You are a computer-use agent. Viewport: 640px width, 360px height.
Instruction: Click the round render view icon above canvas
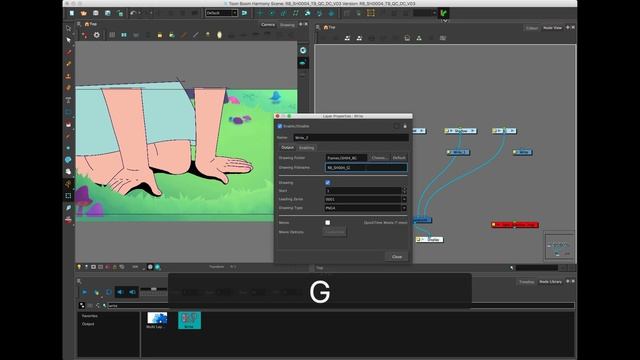click(303, 50)
